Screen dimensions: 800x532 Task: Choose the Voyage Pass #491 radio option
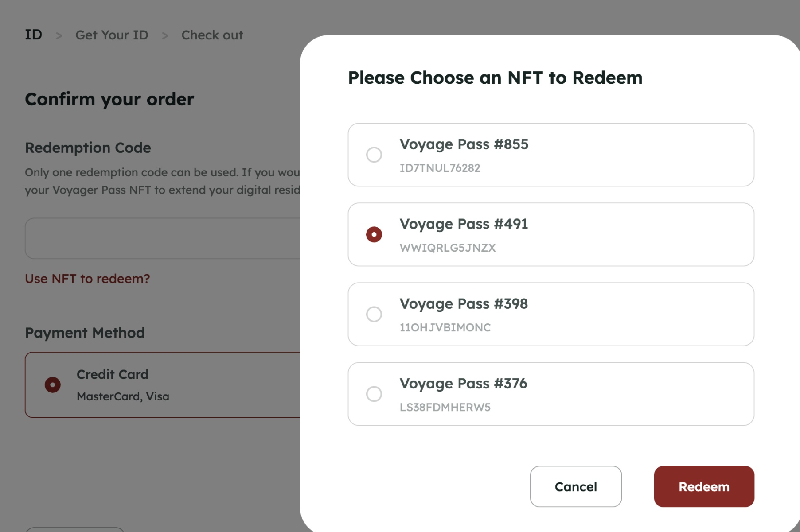tap(374, 234)
